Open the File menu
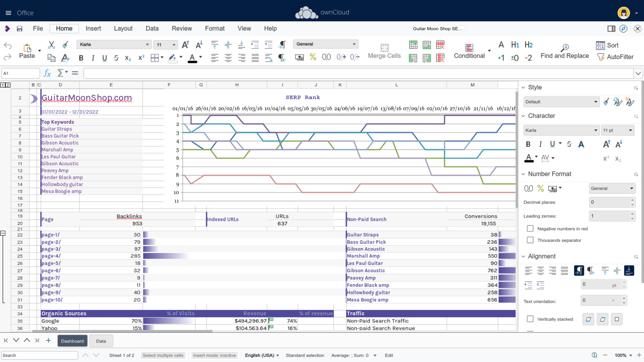This screenshot has height=362, width=644. click(x=38, y=28)
